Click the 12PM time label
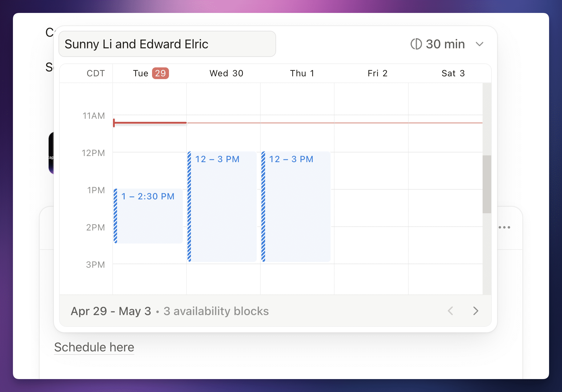Image resolution: width=562 pixels, height=392 pixels. [x=93, y=153]
